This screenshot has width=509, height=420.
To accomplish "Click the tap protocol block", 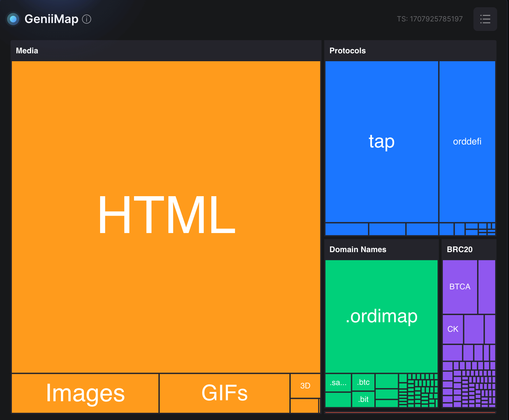I will point(382,142).
